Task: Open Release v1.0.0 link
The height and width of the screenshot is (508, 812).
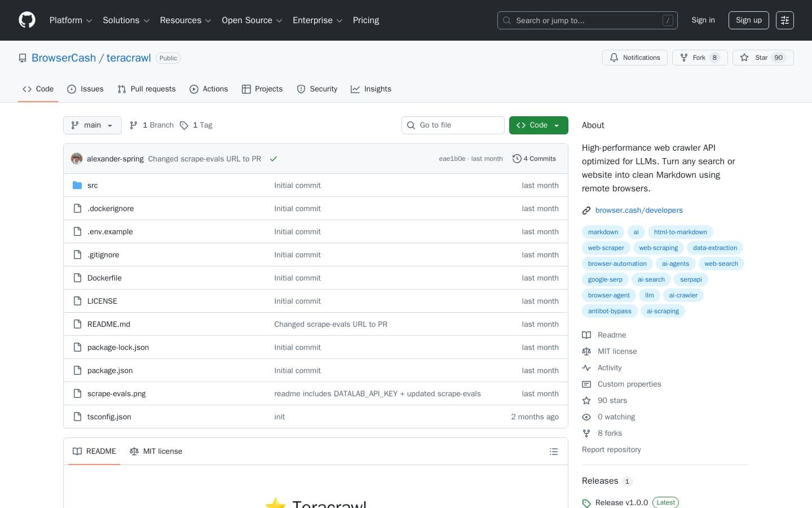Action: 621,502
